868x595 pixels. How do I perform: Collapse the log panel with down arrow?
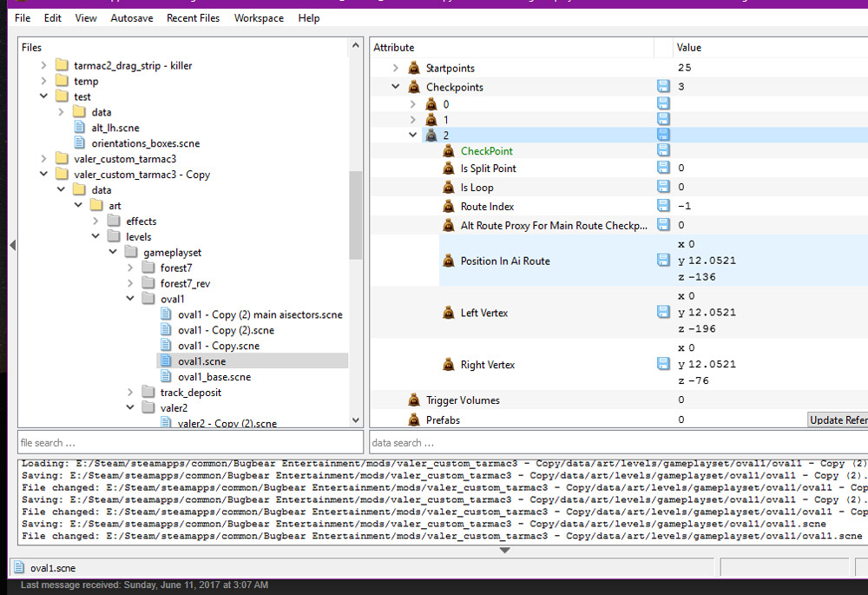pos(504,550)
